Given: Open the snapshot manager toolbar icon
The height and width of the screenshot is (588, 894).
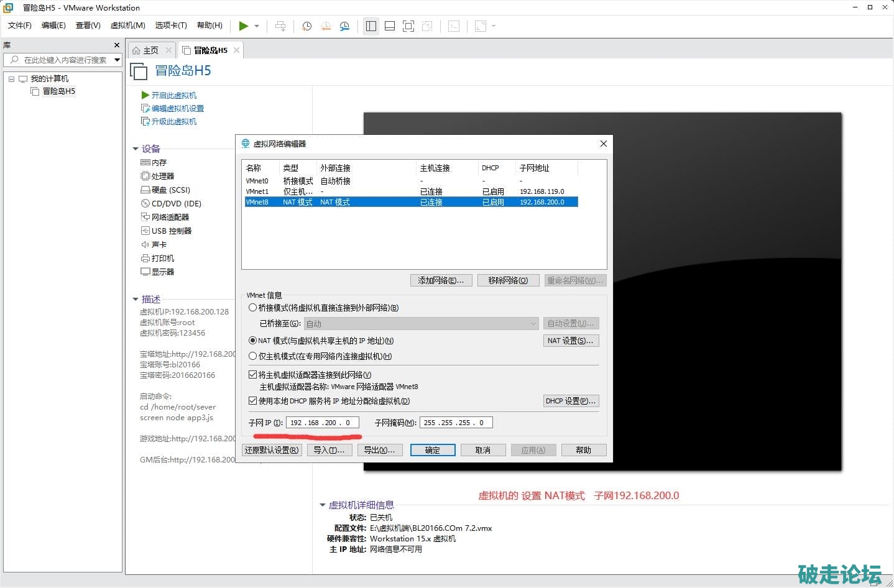Looking at the screenshot, I should coord(344,26).
